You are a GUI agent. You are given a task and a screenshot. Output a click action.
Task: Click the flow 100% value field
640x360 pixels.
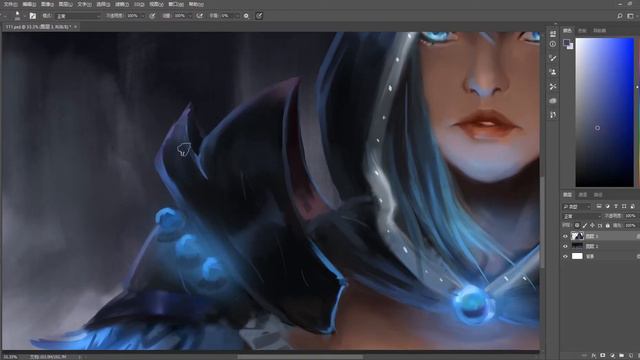[180, 16]
